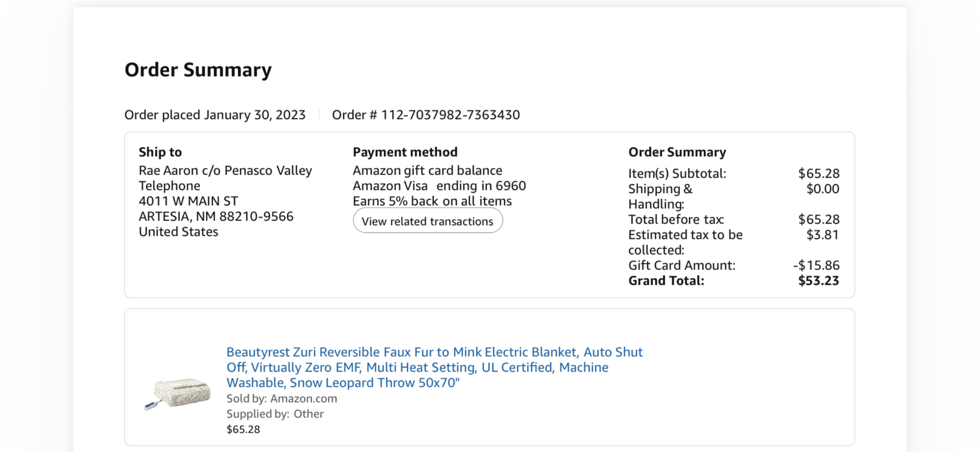Screen dimensions: 980x452
Task: Click the Ship to heading
Action: 160,152
